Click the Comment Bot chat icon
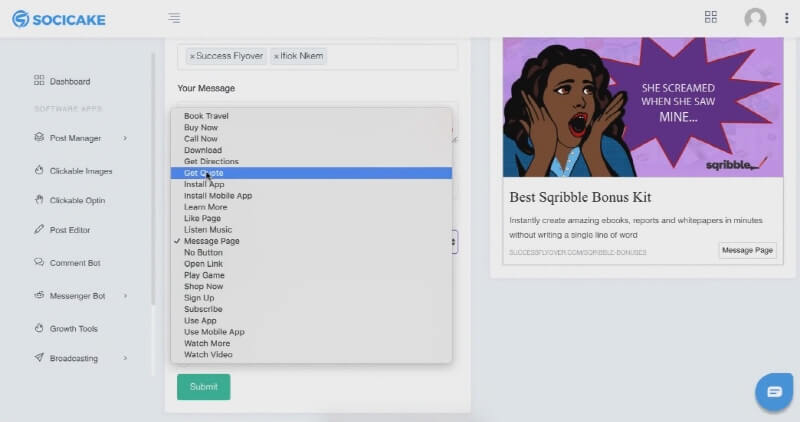The width and height of the screenshot is (800, 422). tap(39, 262)
